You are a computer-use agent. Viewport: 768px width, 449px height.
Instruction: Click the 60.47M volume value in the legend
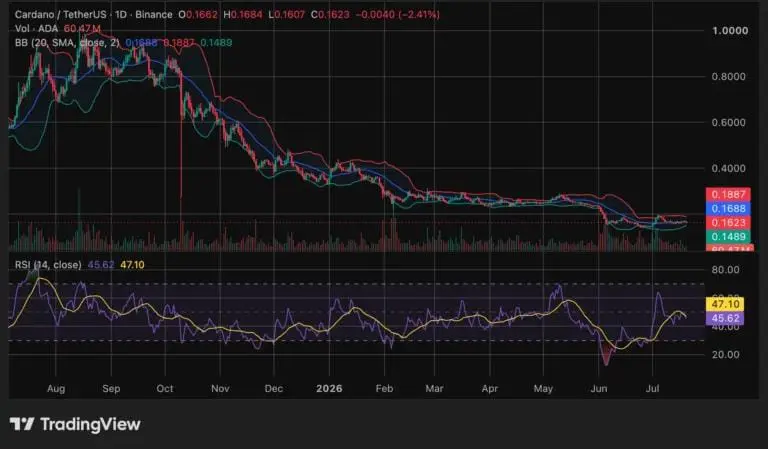coord(82,29)
